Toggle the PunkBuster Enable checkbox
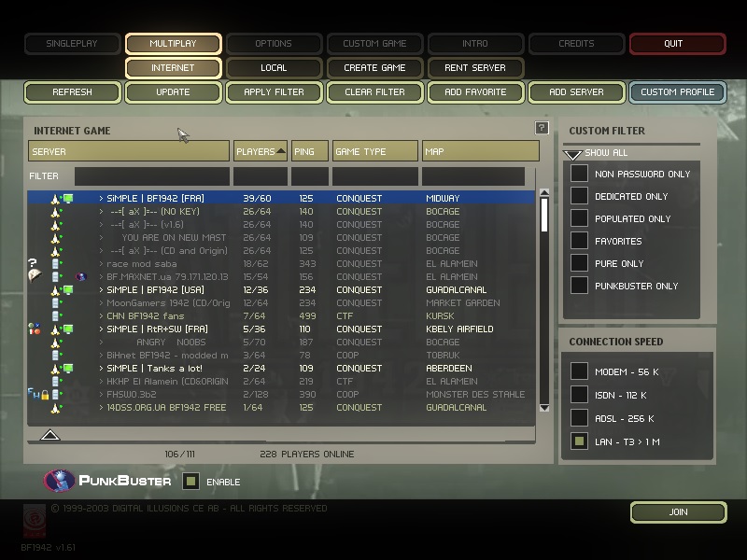This screenshot has width=747, height=560. [191, 482]
